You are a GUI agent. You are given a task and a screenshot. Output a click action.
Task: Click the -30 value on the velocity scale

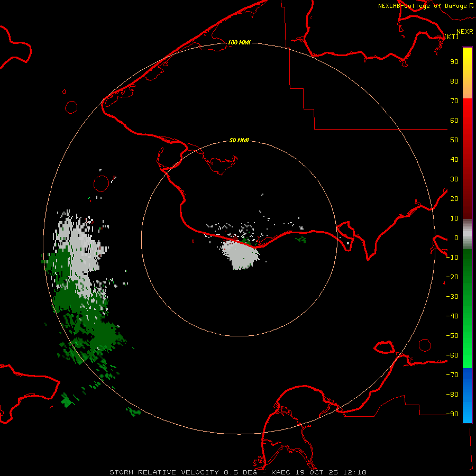point(452,297)
